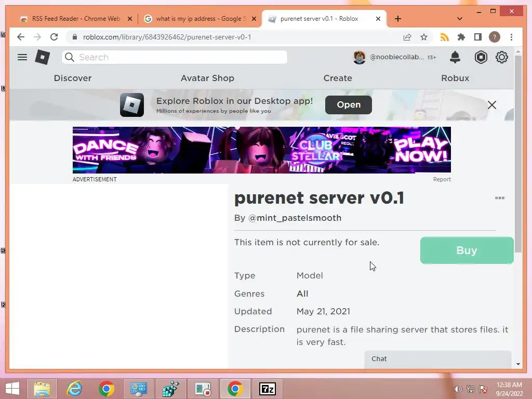Open the tab search dropdown chevron

pos(460,19)
